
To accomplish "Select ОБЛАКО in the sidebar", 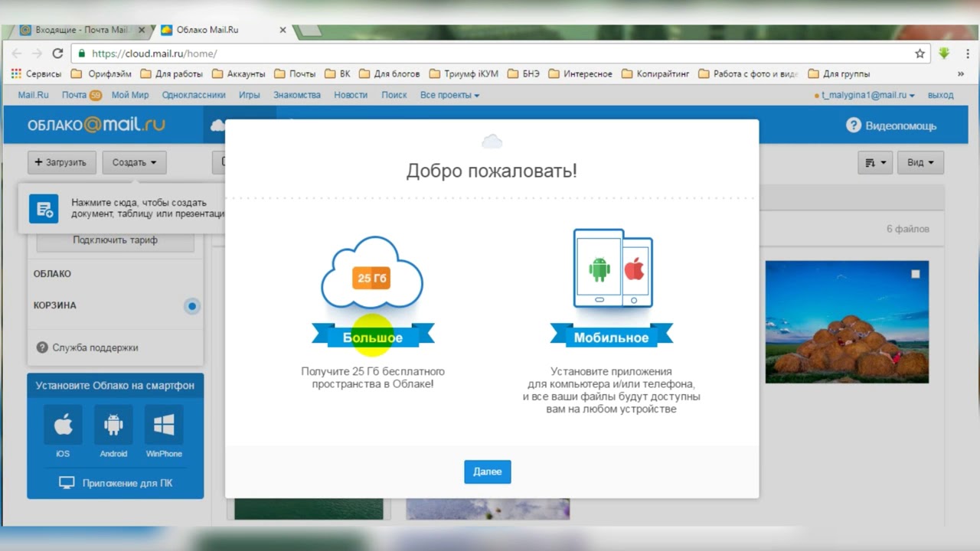I will point(52,274).
